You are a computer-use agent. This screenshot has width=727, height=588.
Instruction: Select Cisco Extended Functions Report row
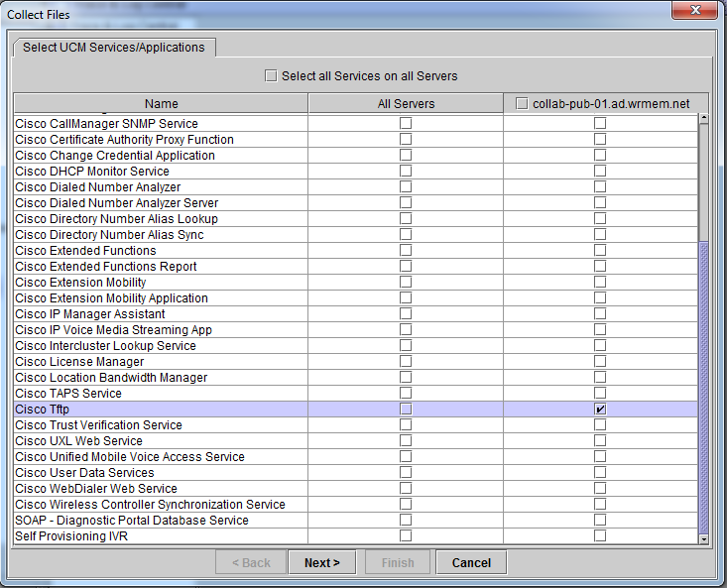106,267
